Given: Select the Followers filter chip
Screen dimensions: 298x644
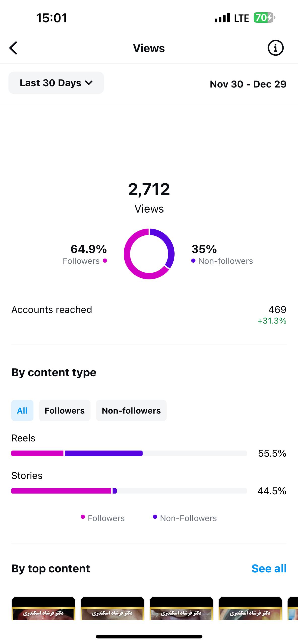Looking at the screenshot, I should point(65,411).
